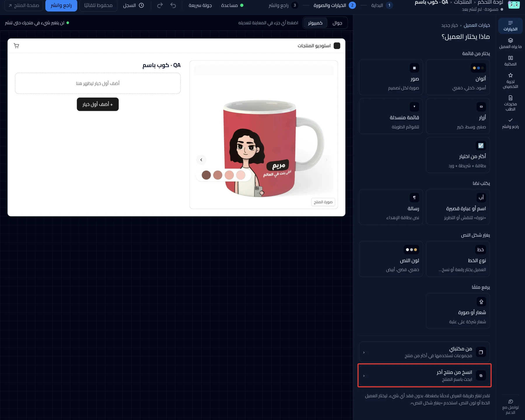Go to step 2 الخيارات والصورة
The height and width of the screenshot is (420, 525).
tap(335, 5)
